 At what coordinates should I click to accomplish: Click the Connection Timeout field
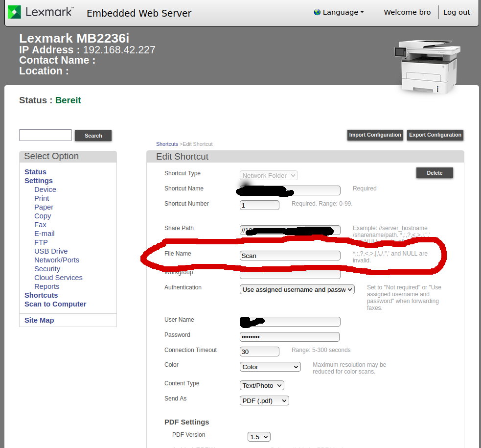tap(259, 352)
